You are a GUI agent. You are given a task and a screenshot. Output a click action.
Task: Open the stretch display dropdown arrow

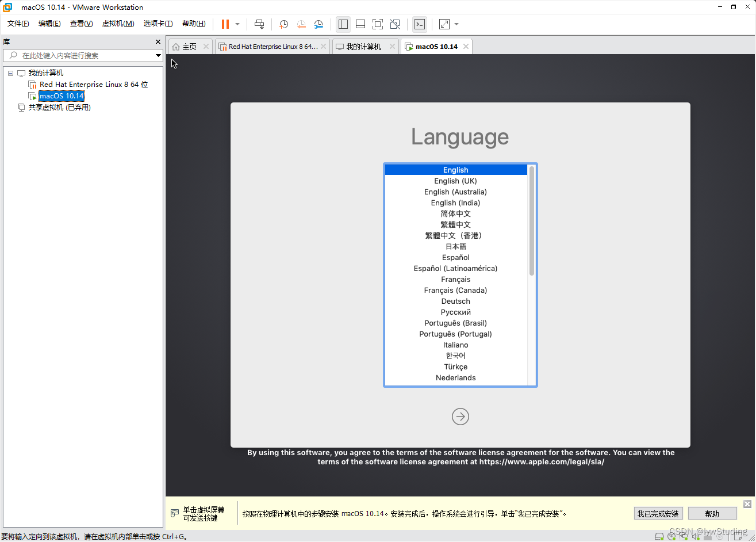pyautogui.click(x=456, y=24)
